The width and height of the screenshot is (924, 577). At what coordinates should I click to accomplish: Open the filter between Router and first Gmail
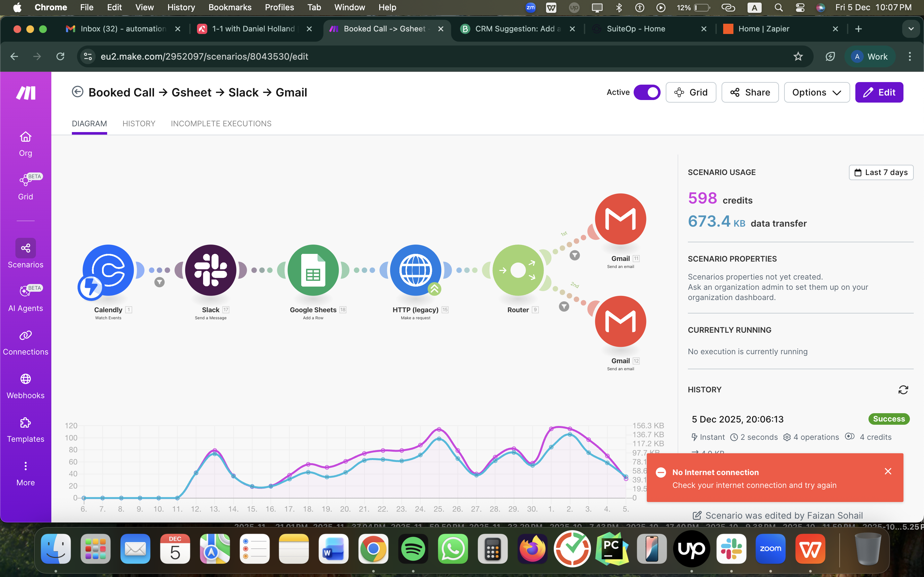[574, 255]
